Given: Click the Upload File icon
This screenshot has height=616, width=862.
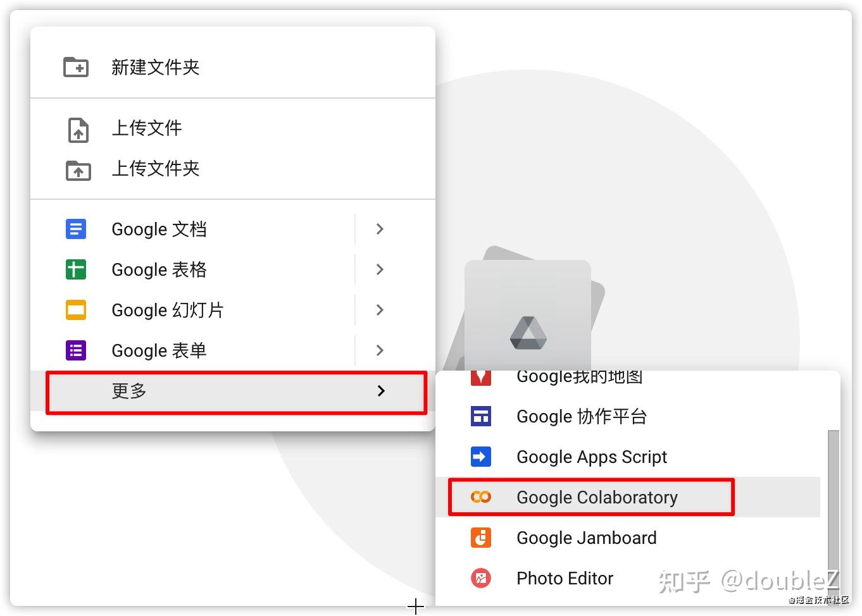Looking at the screenshot, I should click(77, 129).
